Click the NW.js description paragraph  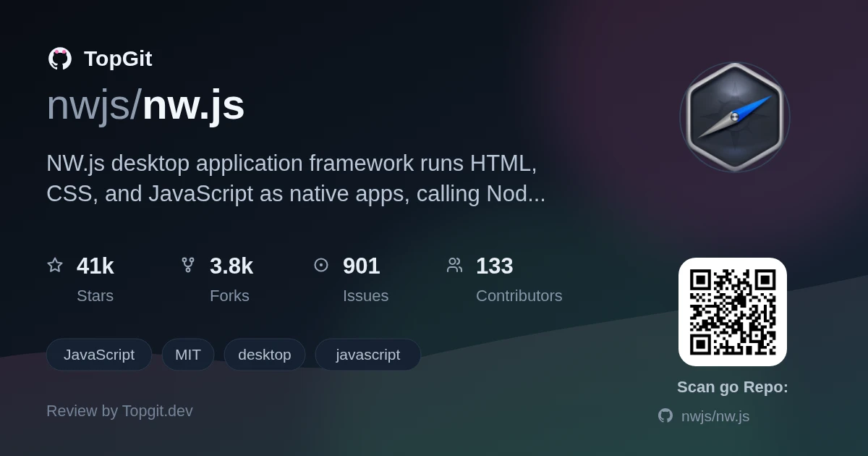coord(296,178)
